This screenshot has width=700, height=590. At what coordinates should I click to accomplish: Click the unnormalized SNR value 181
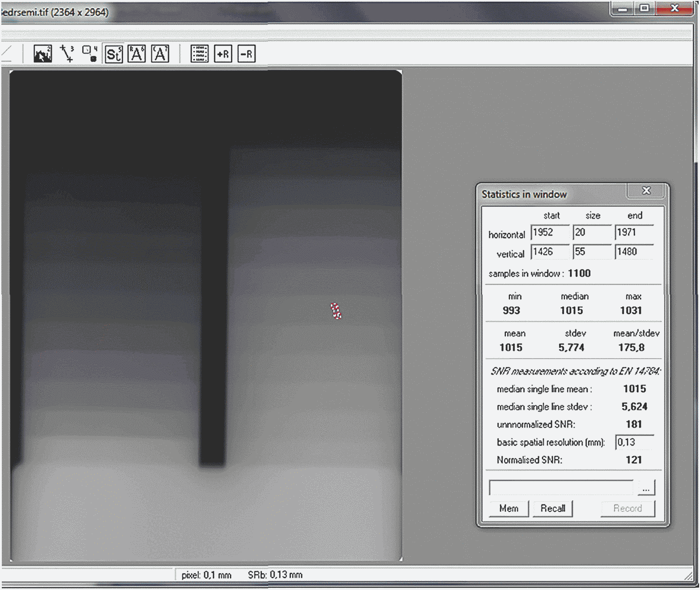tap(634, 425)
